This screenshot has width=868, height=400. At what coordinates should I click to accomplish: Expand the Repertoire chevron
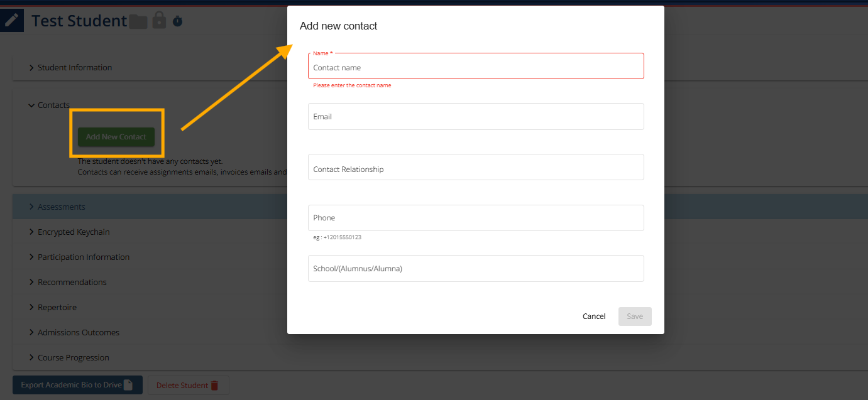coord(31,308)
